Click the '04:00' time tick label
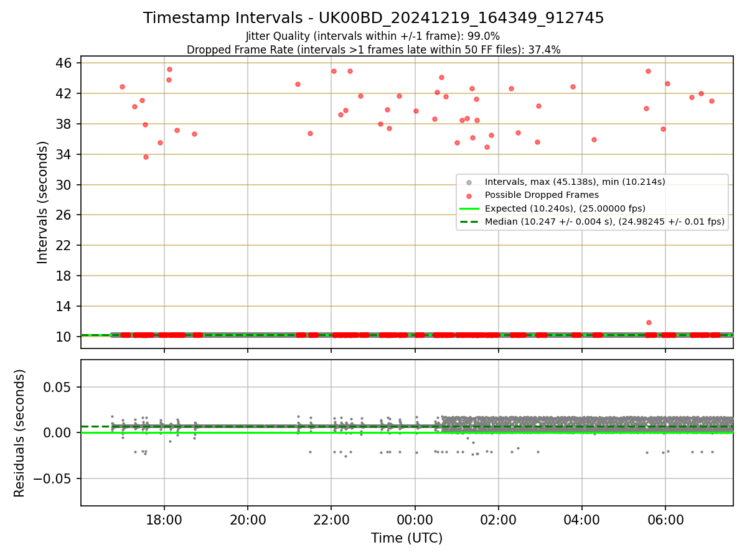This screenshot has height=560, width=747. pos(582,520)
